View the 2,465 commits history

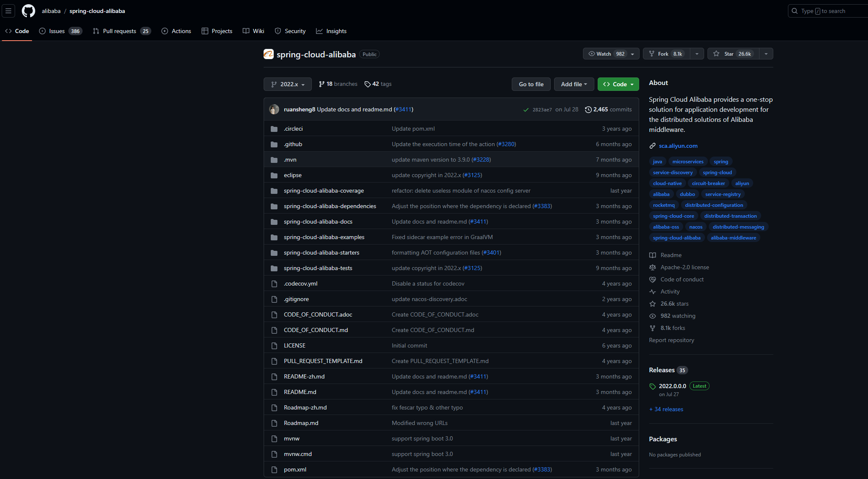point(609,109)
